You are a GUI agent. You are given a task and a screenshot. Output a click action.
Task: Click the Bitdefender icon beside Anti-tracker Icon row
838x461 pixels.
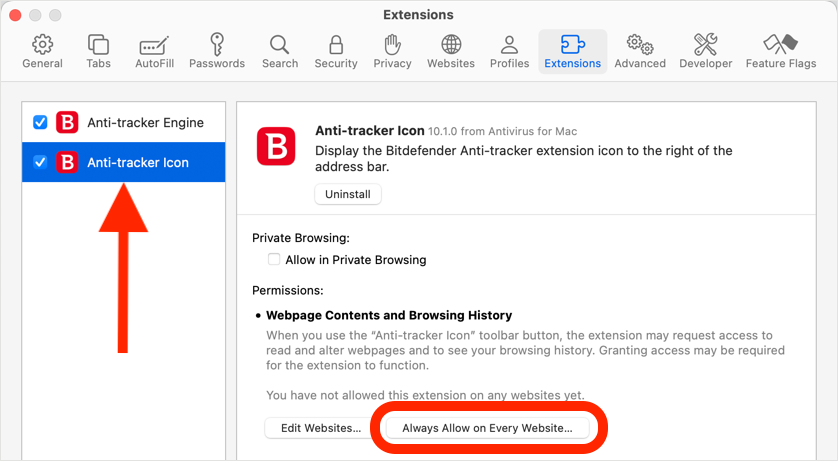click(x=67, y=162)
